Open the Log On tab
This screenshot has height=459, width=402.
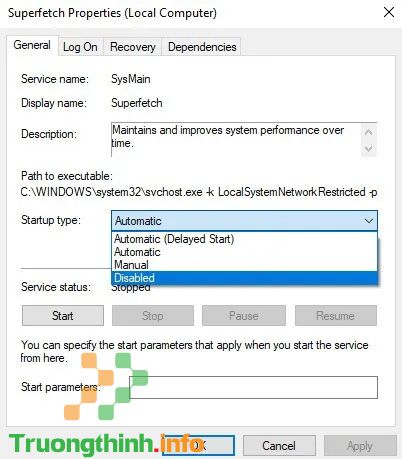coord(81,47)
